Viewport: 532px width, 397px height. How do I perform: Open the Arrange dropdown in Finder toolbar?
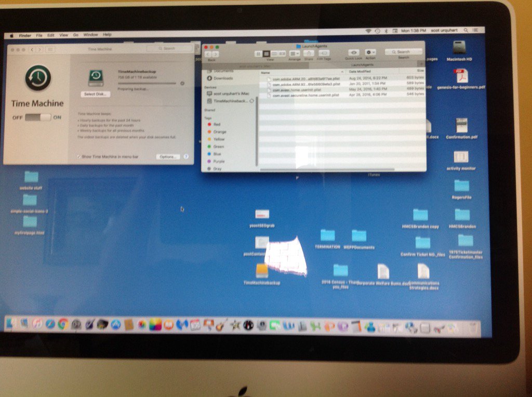(294, 54)
